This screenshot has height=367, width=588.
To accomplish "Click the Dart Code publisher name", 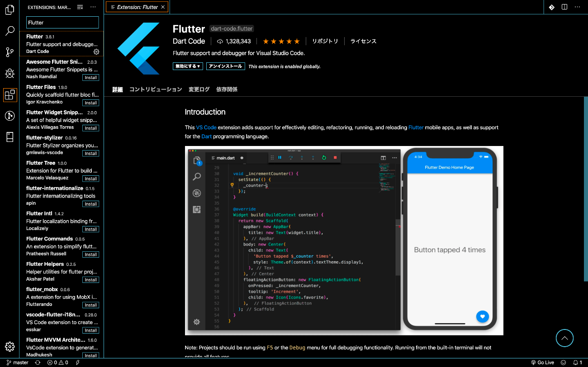I will pos(189,41).
